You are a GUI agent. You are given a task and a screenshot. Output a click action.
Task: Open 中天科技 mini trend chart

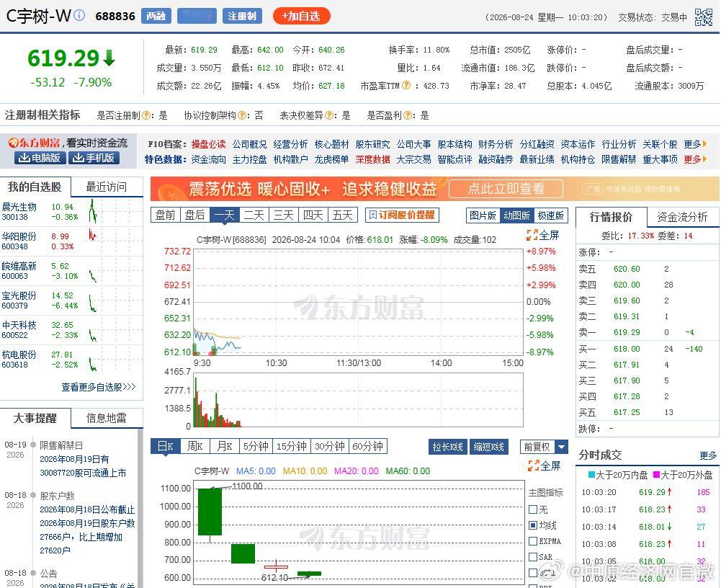93,334
